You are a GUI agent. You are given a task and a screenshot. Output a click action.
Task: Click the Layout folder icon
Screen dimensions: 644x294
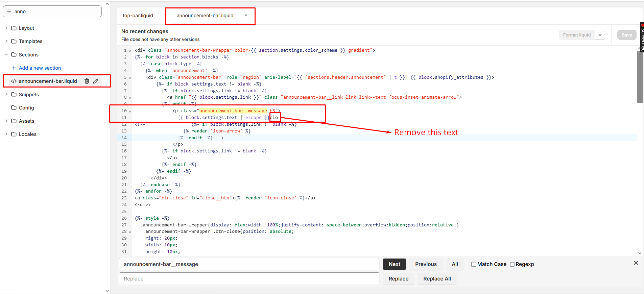14,28
